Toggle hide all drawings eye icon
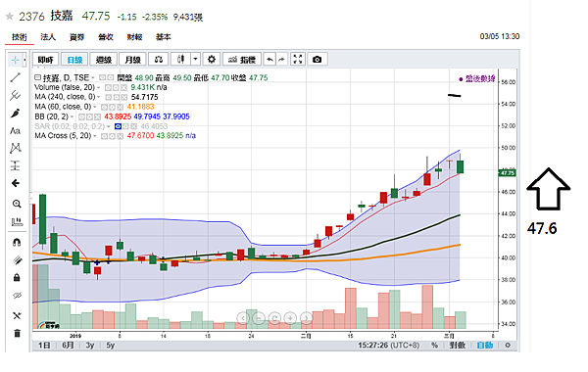This screenshot has height=372, width=588. tap(17, 296)
